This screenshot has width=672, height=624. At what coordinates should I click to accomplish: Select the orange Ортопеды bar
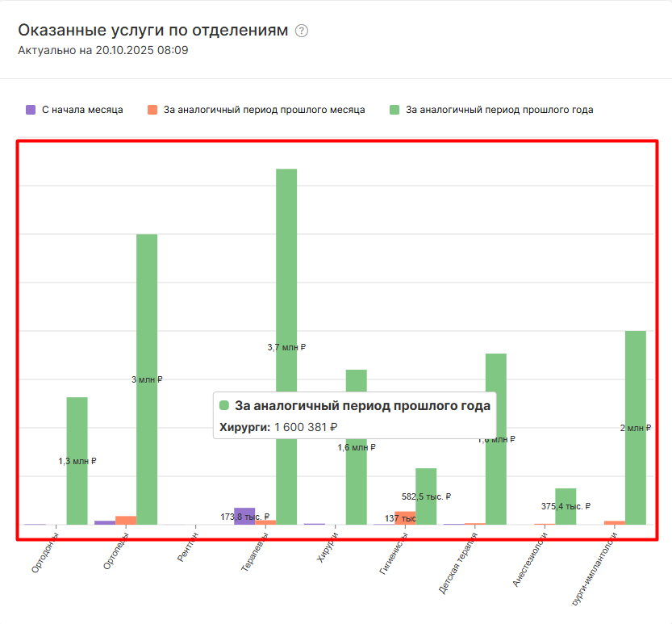click(x=126, y=520)
